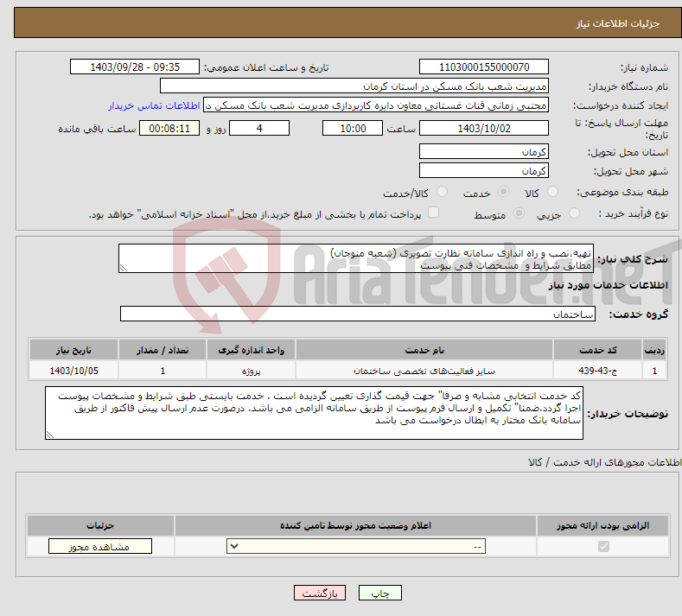Image resolution: width=682 pixels, height=616 pixels.
Task: Select the کالا radio button
Action: (552, 192)
